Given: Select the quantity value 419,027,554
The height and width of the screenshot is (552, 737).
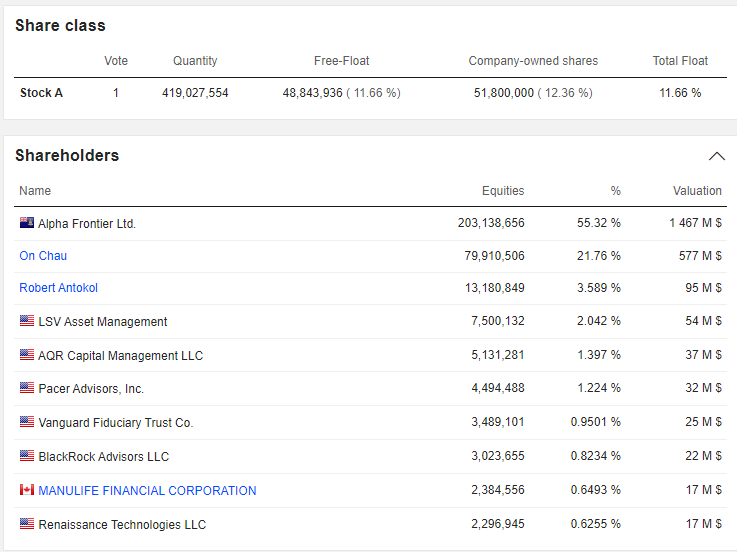Looking at the screenshot, I should 195,93.
